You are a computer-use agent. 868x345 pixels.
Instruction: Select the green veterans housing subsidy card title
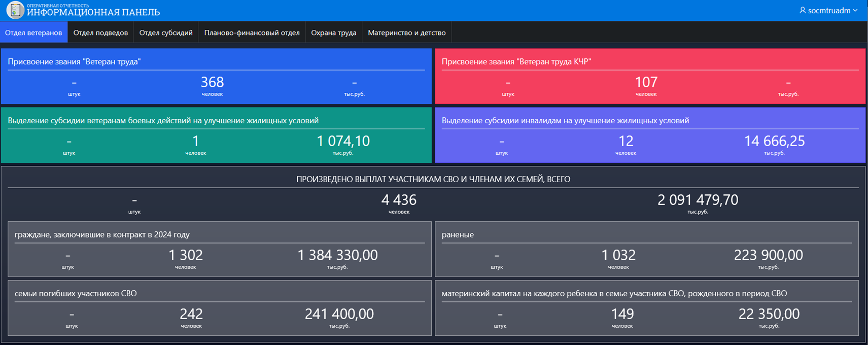click(x=163, y=120)
